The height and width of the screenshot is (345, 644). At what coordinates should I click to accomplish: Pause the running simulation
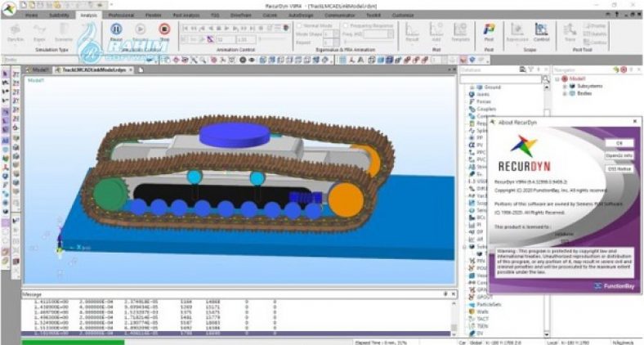tap(116, 29)
